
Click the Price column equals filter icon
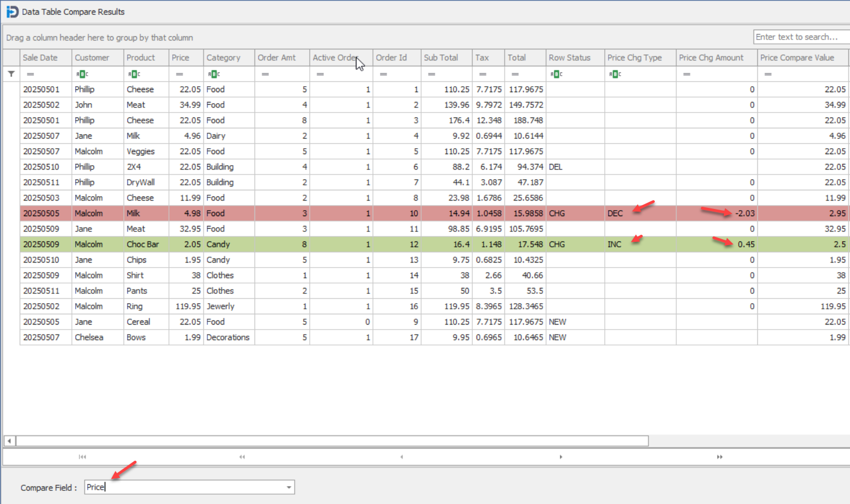click(179, 74)
